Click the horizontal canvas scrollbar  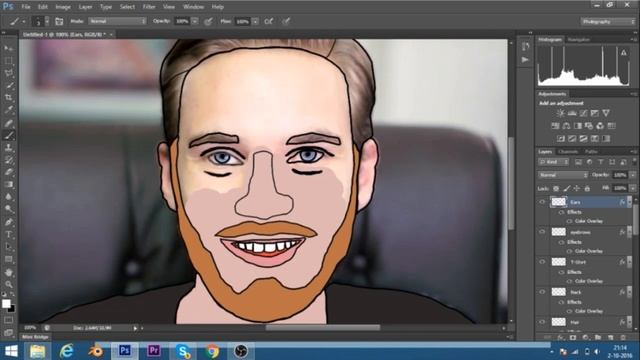click(323, 327)
